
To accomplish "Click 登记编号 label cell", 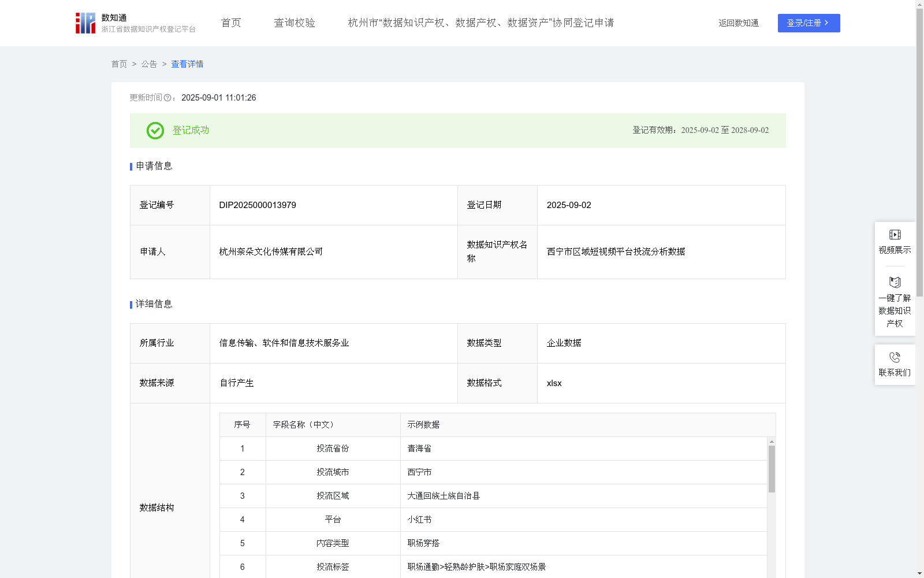I will [170, 205].
